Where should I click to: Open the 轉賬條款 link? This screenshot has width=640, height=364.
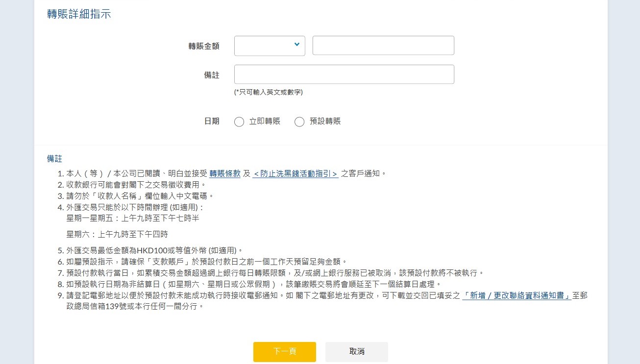(x=225, y=173)
